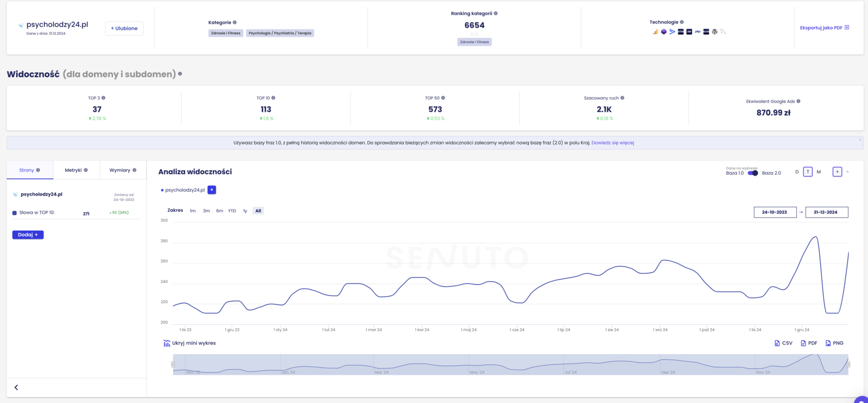Click Psychologia / Psychiatria / Terapia tag

280,33
